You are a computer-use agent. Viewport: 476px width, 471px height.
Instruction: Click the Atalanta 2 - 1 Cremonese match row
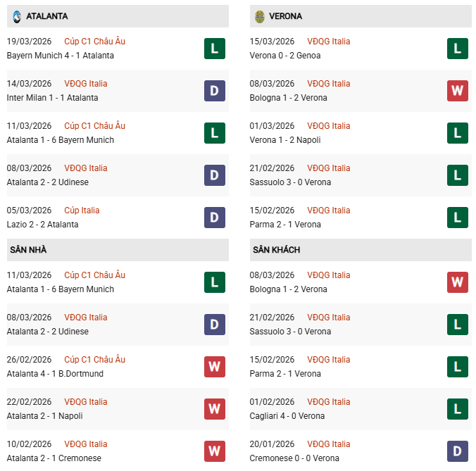[54, 458]
